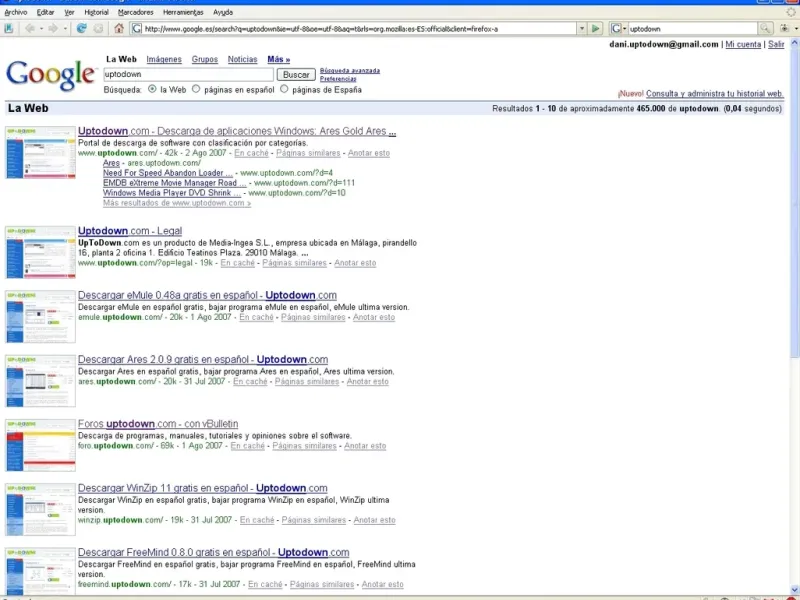
Task: Click the browser address bar
Action: [353, 29]
